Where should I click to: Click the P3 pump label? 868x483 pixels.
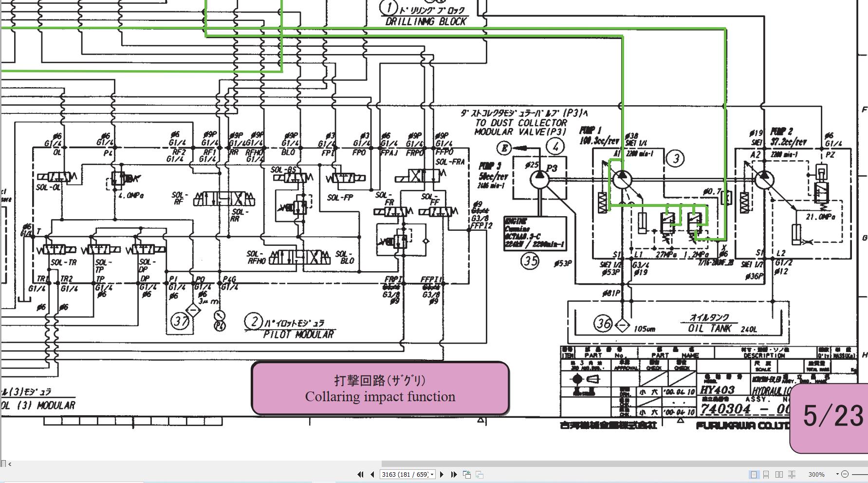552,168
